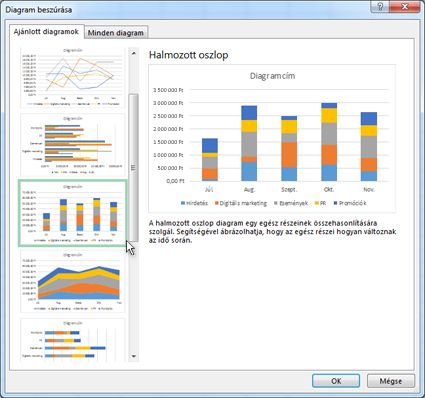The width and height of the screenshot is (425, 398).
Task: Confirm with the OK button
Action: [x=336, y=381]
